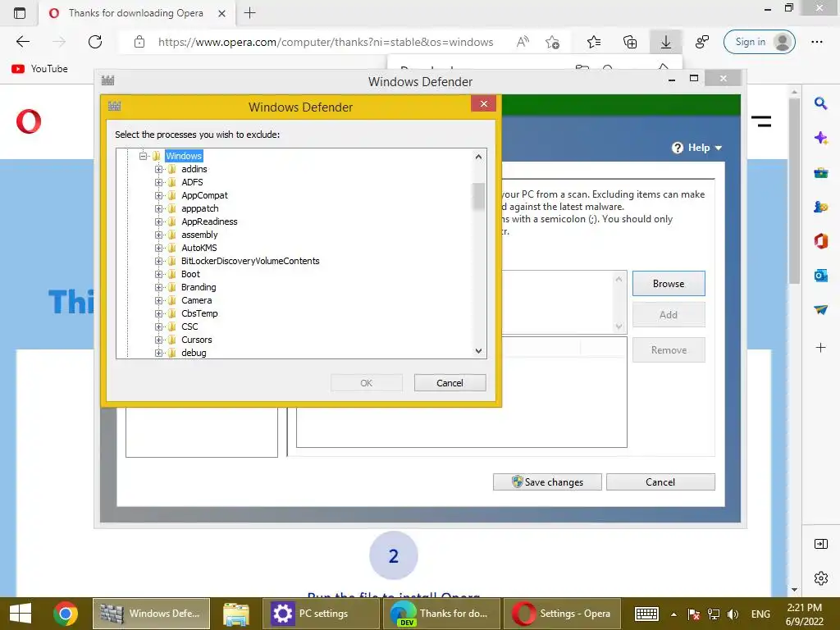Expand the addins folder
840x630 pixels.
pyautogui.click(x=158, y=169)
